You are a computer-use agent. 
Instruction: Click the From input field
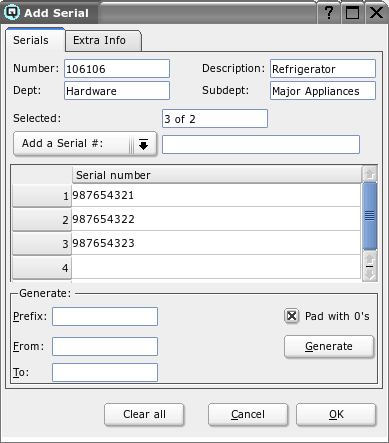(105, 346)
